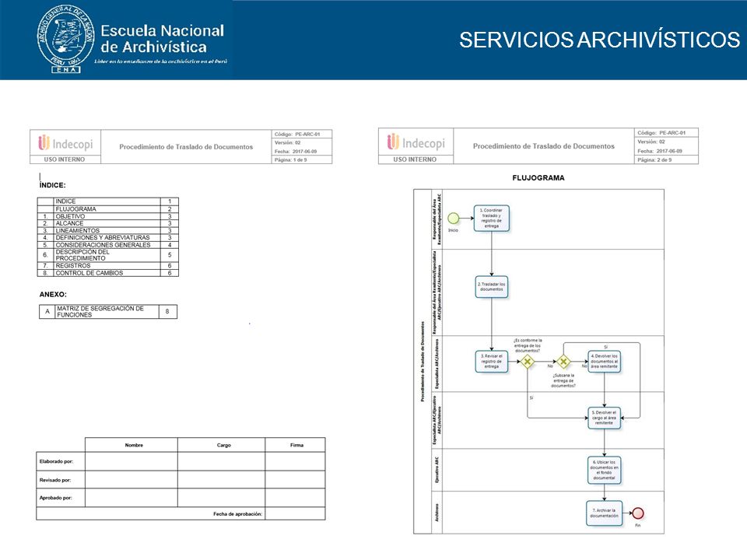
Task: Click the 'Escuela Nacional de Archivística' heading text
Action: [162, 39]
